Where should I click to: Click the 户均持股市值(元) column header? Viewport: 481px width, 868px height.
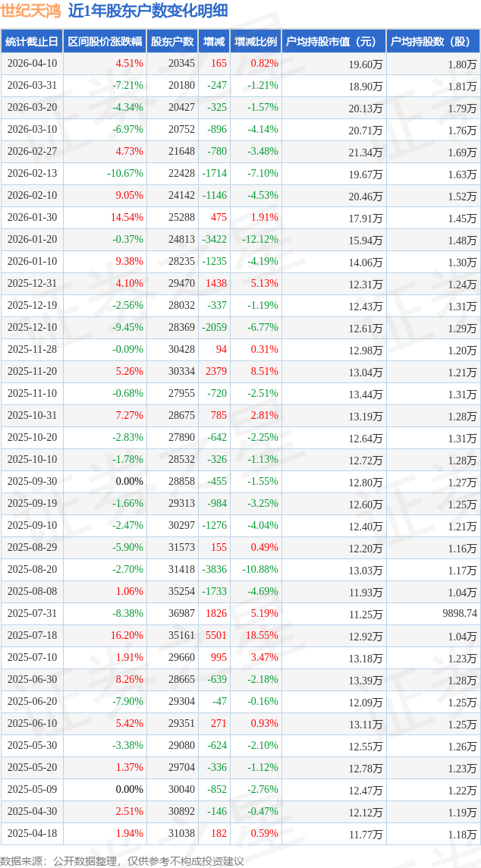coord(334,42)
